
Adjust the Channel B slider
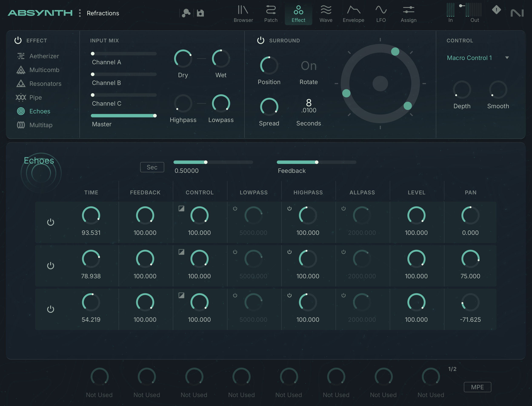124,74
